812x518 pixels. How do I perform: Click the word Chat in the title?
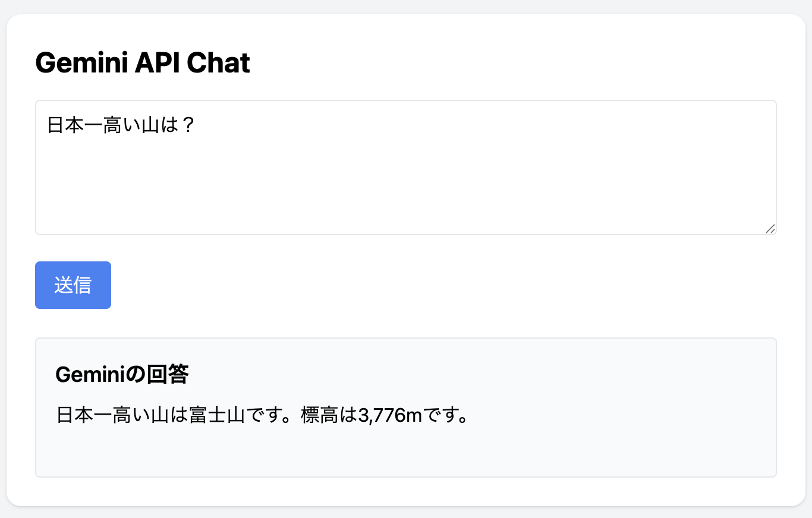coord(218,63)
